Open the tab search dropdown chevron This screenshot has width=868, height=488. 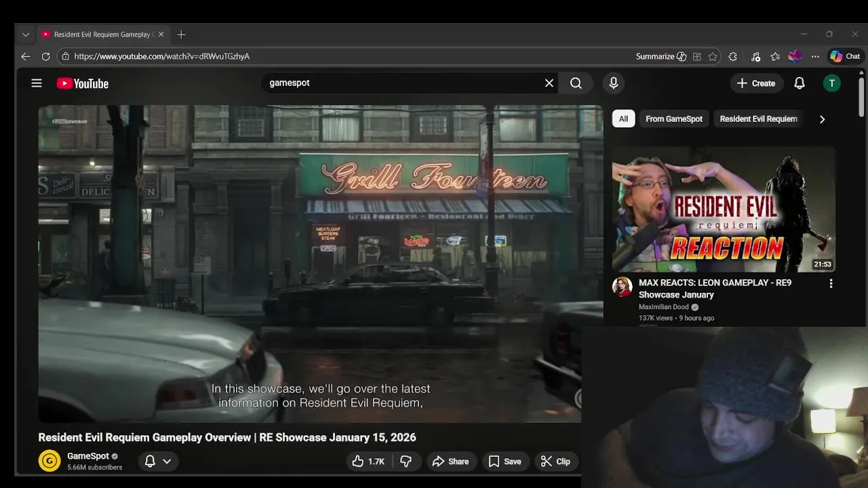26,35
